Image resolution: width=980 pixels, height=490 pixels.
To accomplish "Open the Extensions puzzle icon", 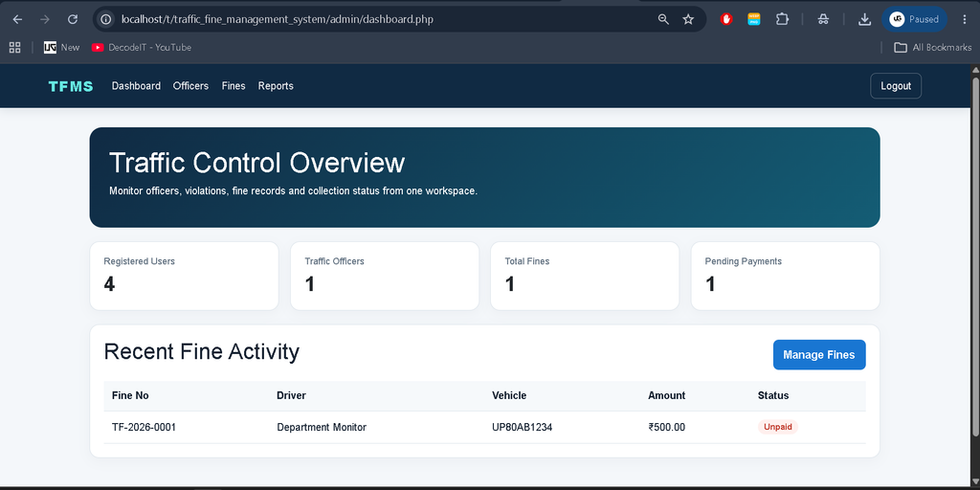I will point(782,19).
